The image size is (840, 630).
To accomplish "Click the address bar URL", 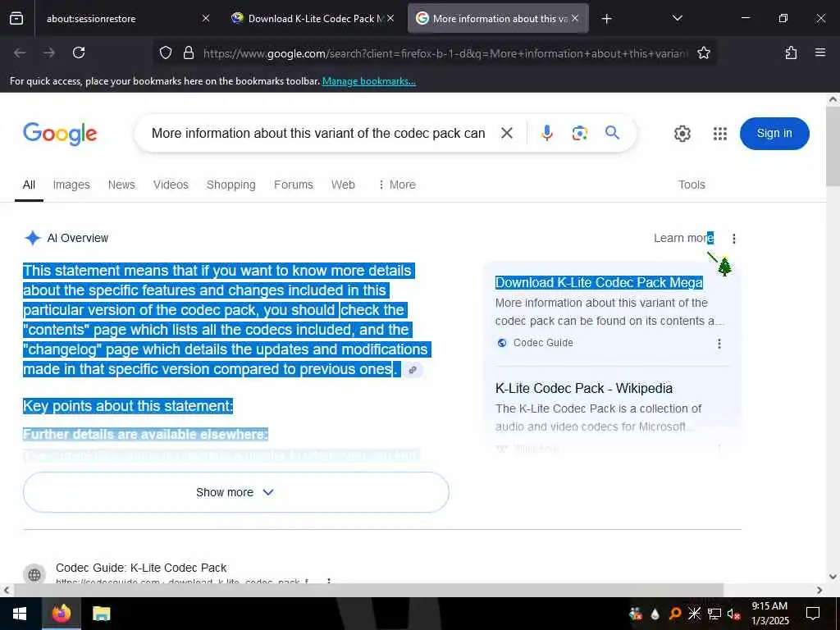I will click(x=445, y=53).
